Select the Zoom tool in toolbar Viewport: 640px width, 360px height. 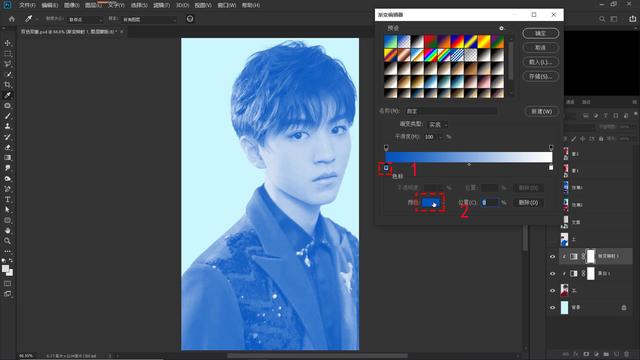click(x=7, y=241)
